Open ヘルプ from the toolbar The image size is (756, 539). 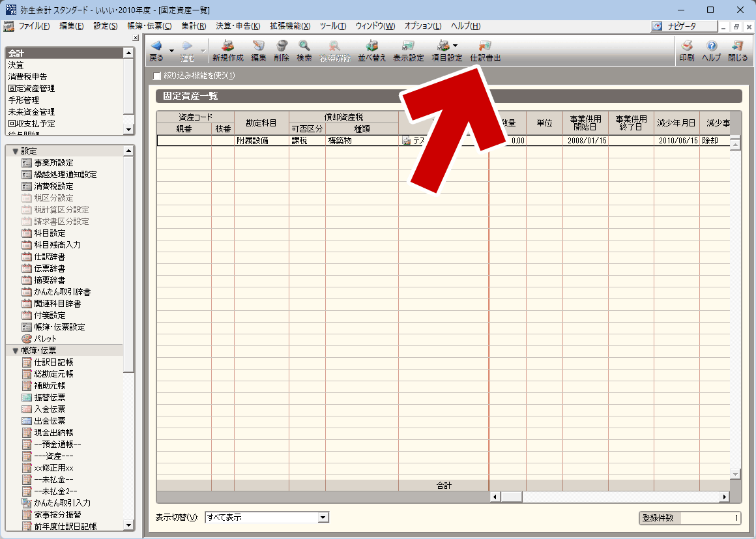711,47
